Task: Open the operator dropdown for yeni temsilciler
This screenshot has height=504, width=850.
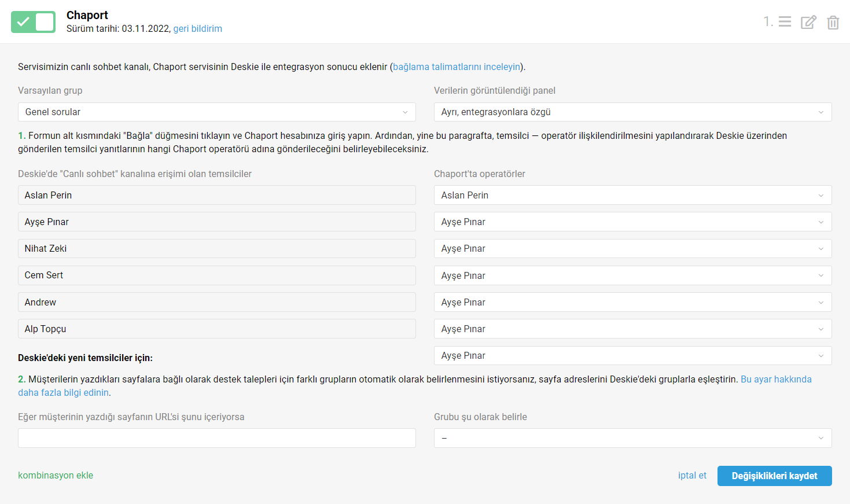Action: coord(632,355)
